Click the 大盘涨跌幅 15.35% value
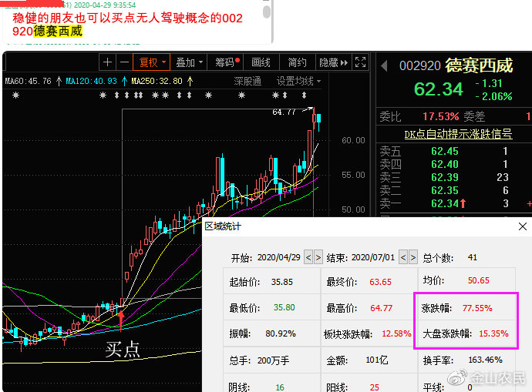Viewport: 532px width, 392px height. pyautogui.click(x=493, y=333)
